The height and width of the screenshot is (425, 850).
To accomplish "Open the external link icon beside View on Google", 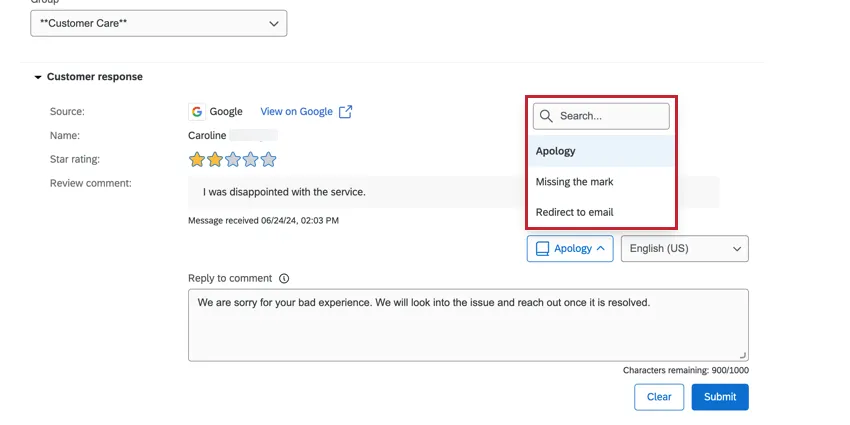I will 345,112.
